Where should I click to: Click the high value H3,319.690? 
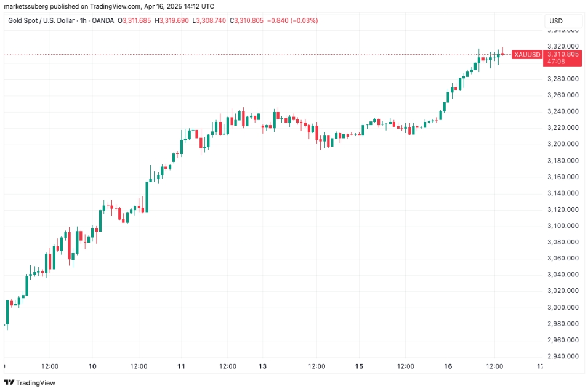pyautogui.click(x=172, y=20)
